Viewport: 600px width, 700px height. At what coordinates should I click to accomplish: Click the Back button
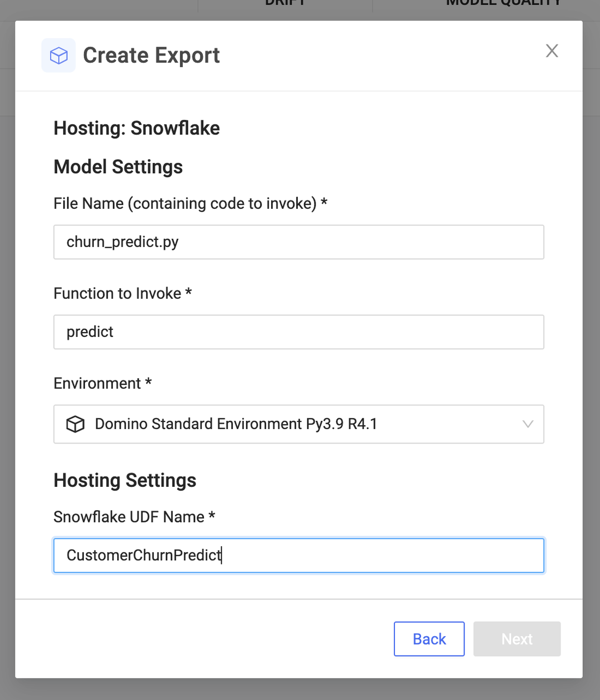point(429,638)
